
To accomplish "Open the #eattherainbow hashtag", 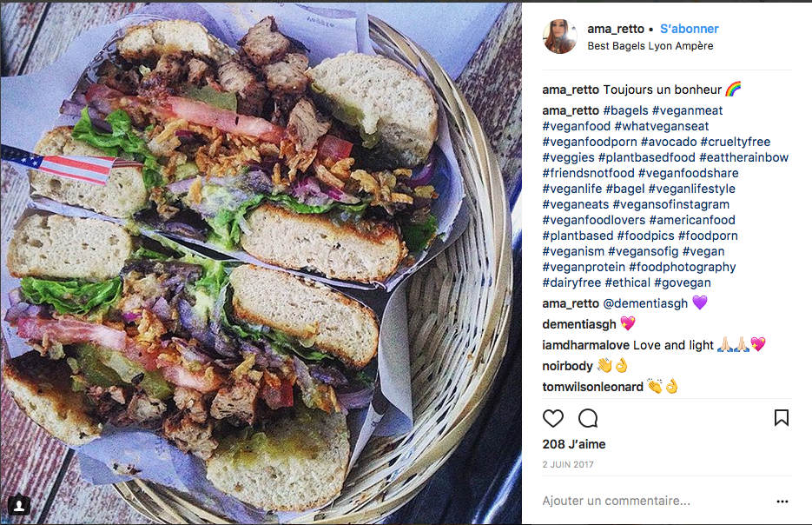I will (x=743, y=157).
